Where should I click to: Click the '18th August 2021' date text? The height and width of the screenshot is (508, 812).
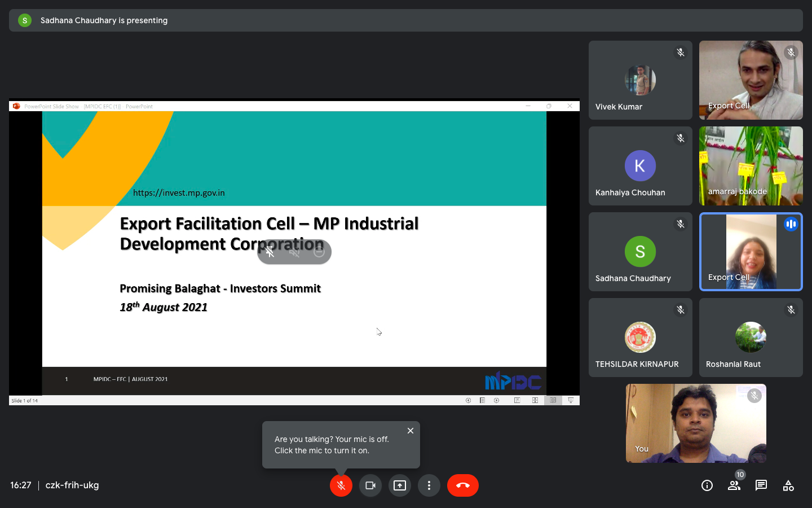tap(164, 307)
